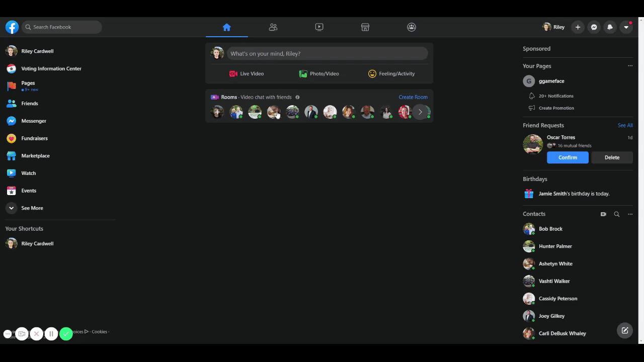Image resolution: width=644 pixels, height=362 pixels.
Task: Click the Facebook logo icon
Action: (12, 27)
